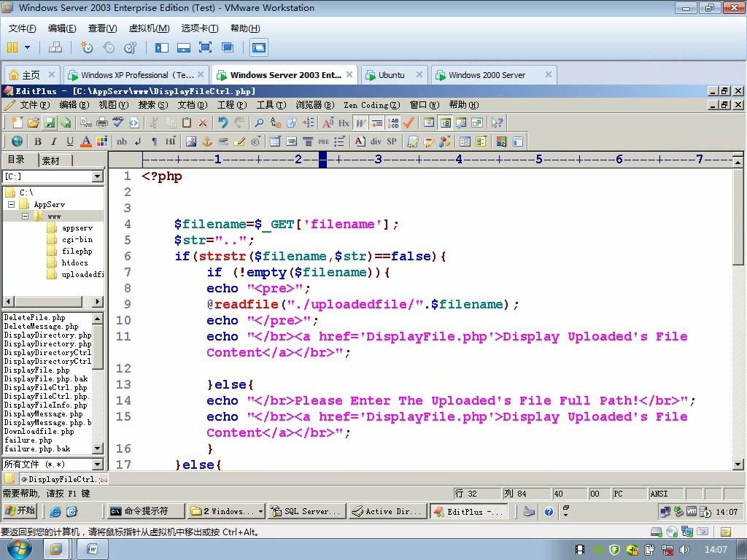Click the orange check mark icon

[409, 122]
